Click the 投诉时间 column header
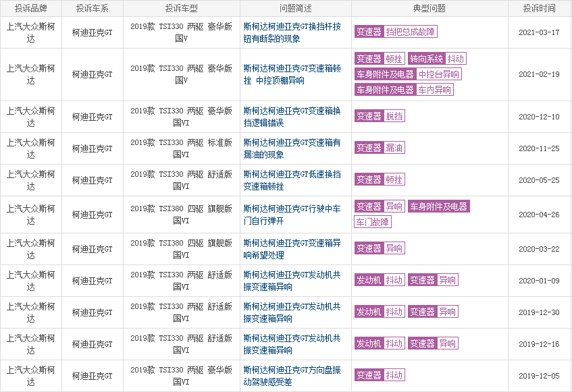Image resolution: width=572 pixels, height=392 pixels. (539, 8)
